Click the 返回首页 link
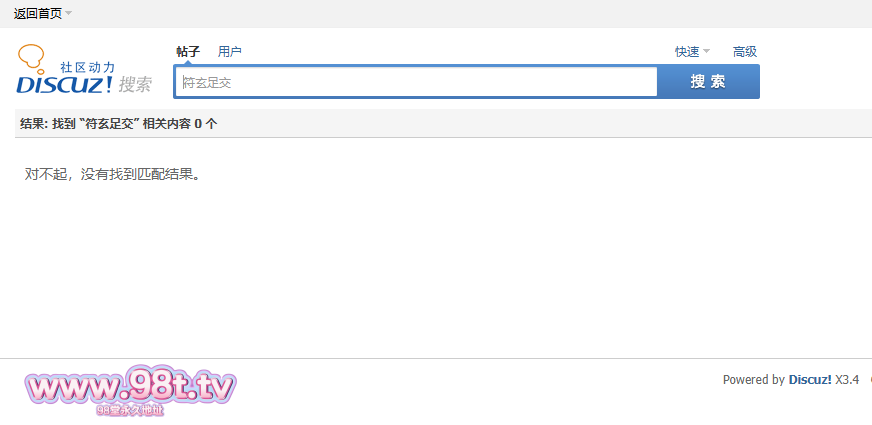The height and width of the screenshot is (425, 872). (37, 14)
